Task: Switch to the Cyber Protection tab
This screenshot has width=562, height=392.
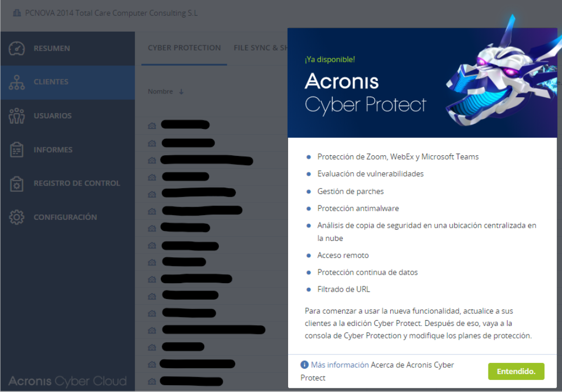Action: (x=184, y=48)
